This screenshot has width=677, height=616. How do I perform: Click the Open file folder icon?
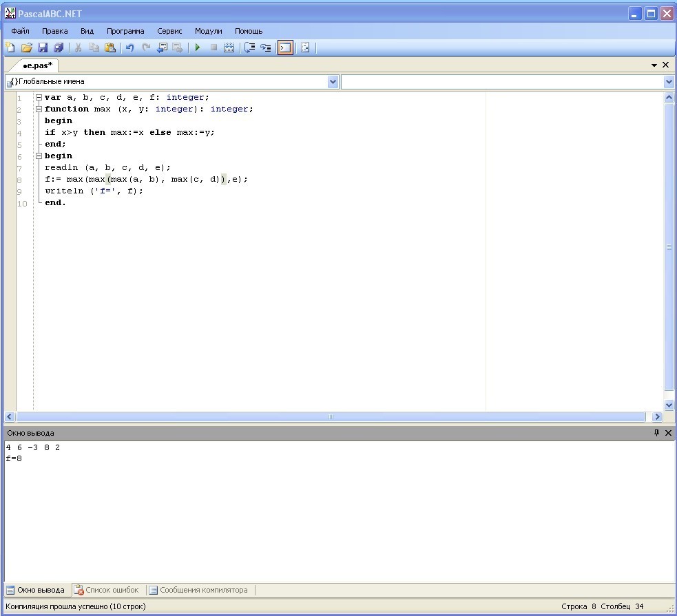(x=27, y=47)
